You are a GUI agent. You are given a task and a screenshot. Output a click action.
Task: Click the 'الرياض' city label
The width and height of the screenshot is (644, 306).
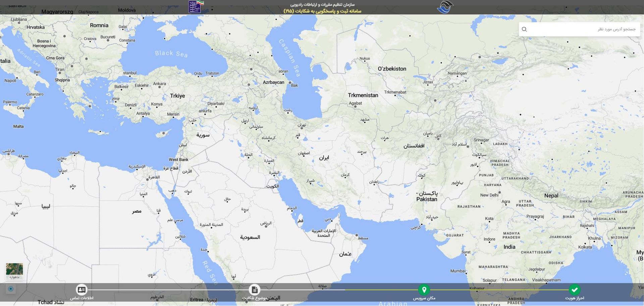[266, 223]
